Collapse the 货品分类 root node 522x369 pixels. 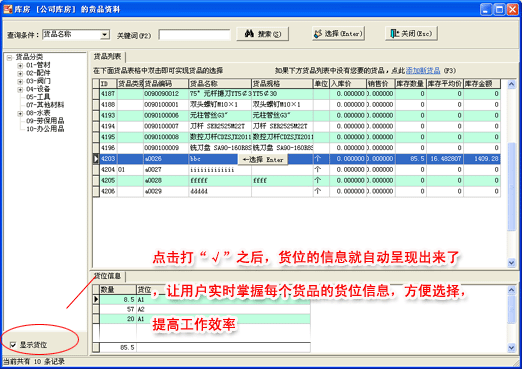tap(9, 57)
